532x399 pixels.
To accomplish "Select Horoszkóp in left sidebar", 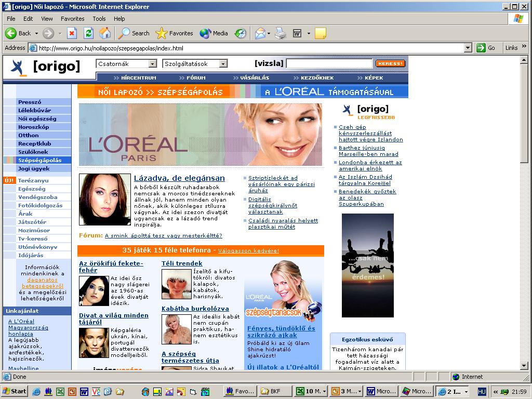I will point(34,127).
